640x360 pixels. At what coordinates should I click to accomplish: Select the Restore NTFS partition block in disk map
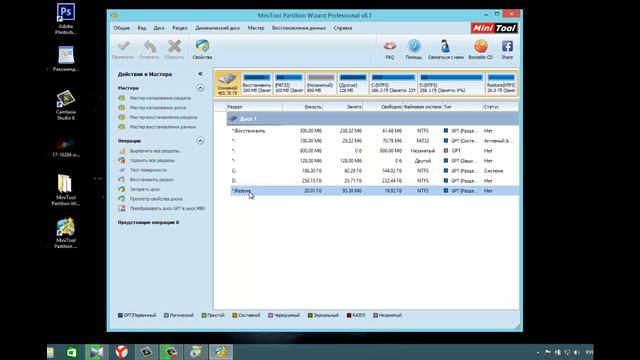point(501,84)
